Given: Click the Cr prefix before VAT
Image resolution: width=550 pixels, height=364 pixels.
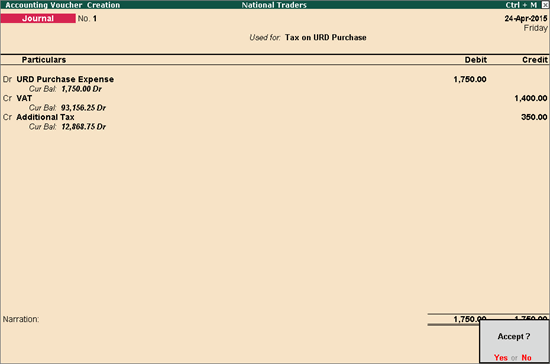Looking at the screenshot, I should point(7,98).
